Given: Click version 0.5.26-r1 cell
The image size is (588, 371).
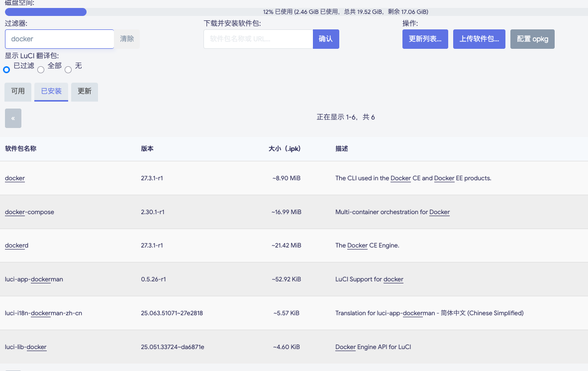Looking at the screenshot, I should click(x=153, y=279).
